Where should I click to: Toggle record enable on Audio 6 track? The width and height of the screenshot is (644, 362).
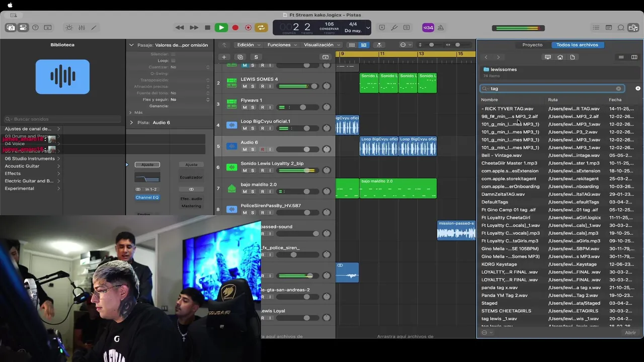point(262,149)
